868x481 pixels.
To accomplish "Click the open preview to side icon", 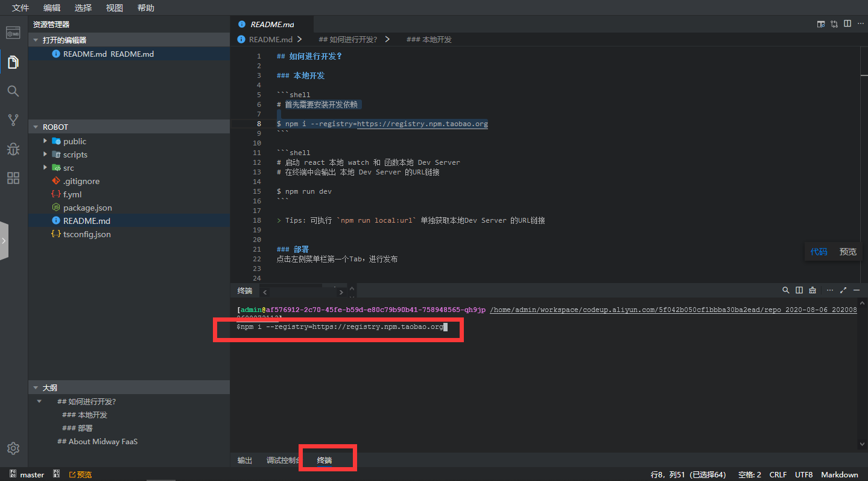I will 821,24.
